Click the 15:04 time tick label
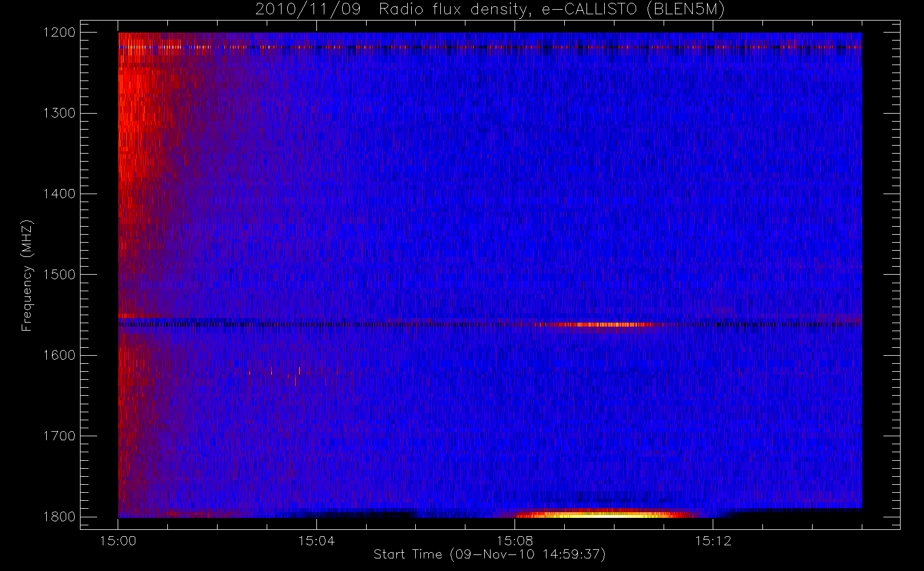Image resolution: width=924 pixels, height=571 pixels. pos(316,541)
